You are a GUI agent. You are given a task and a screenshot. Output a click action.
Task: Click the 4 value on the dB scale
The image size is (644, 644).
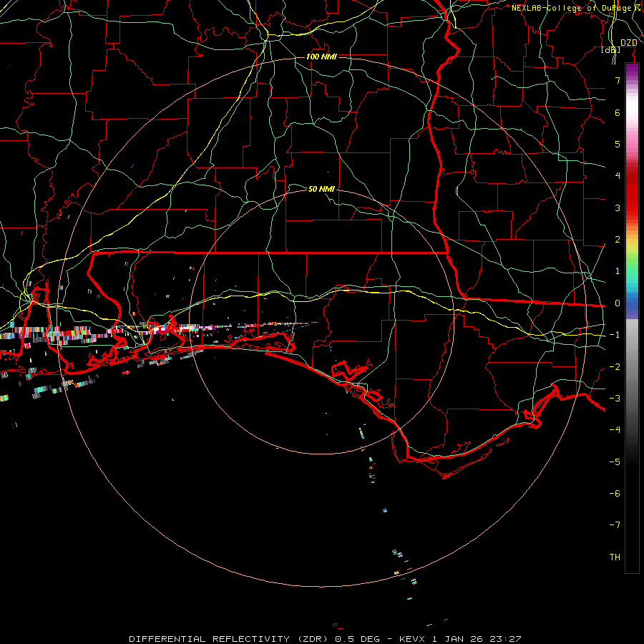(x=618, y=176)
